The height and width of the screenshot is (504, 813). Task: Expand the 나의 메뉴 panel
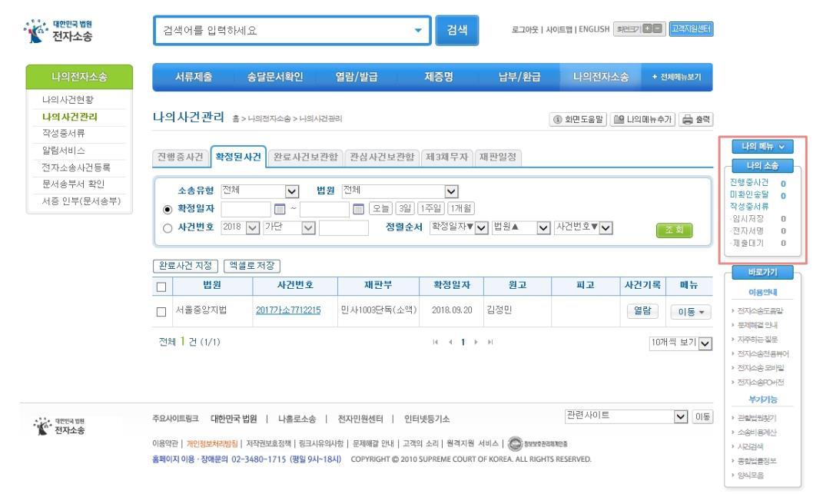(x=762, y=147)
